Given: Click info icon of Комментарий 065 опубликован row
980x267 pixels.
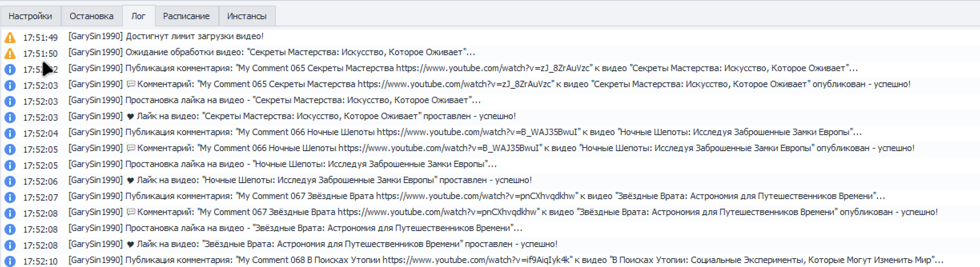Looking at the screenshot, I should click(10, 85).
